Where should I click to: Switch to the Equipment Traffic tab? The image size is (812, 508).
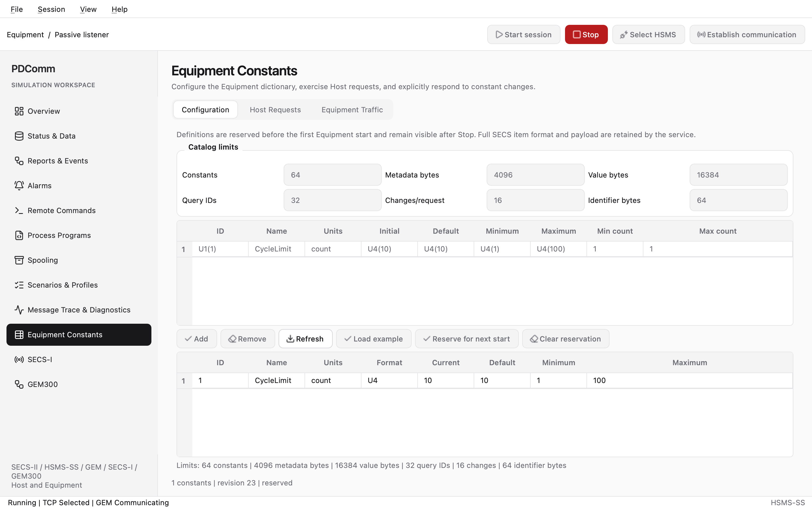pyautogui.click(x=352, y=110)
